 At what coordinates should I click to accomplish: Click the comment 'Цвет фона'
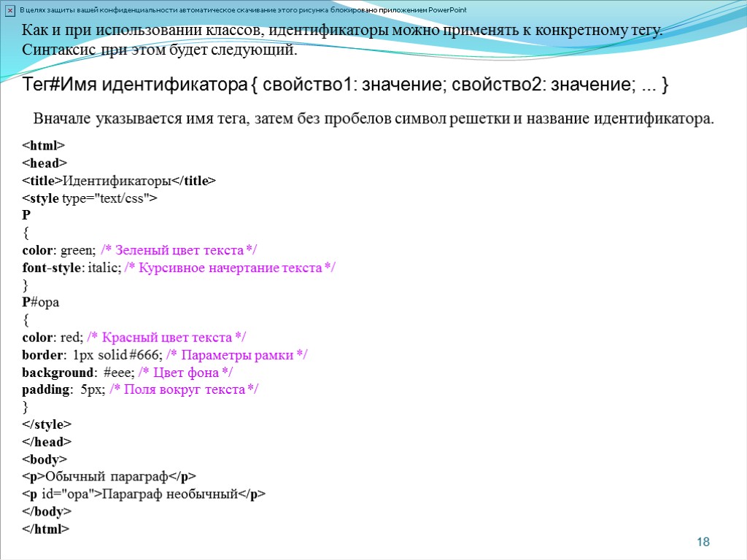[186, 373]
